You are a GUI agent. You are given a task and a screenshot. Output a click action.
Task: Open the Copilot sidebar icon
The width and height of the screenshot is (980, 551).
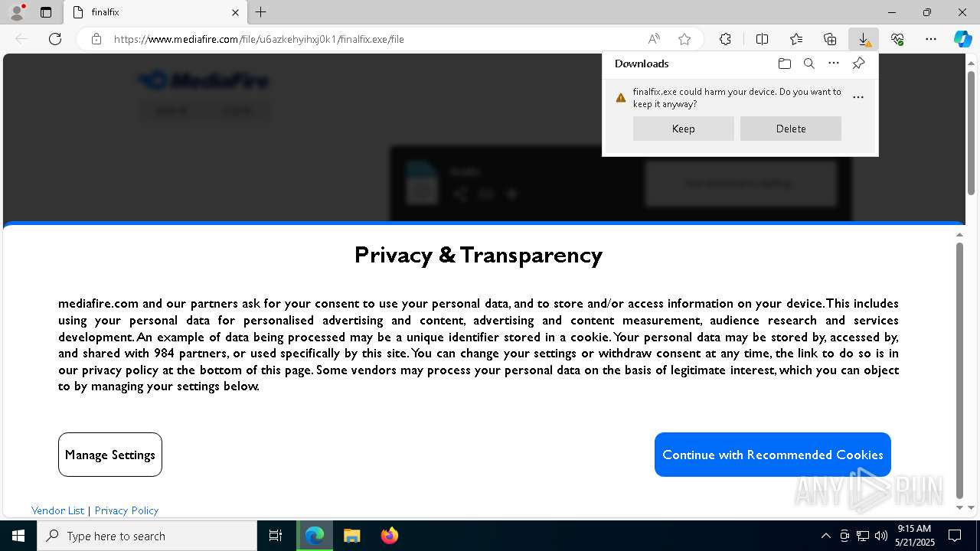[x=963, y=39]
